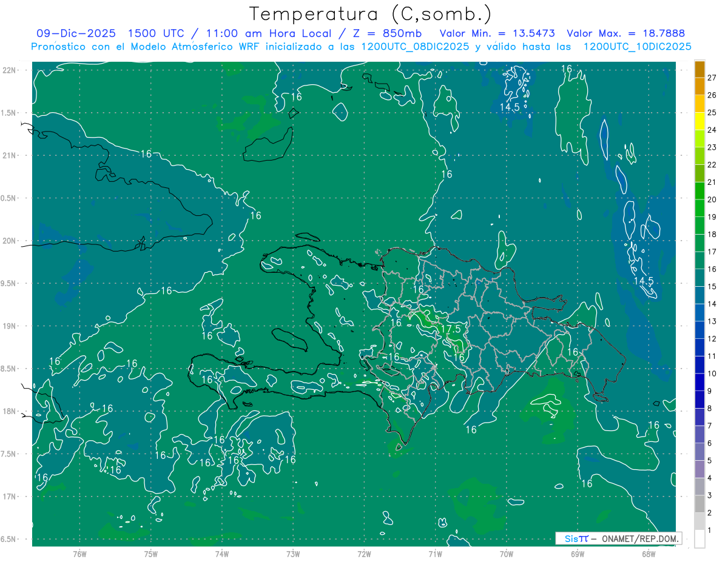Pick the purple swatch between 5 and 6

click(699, 452)
